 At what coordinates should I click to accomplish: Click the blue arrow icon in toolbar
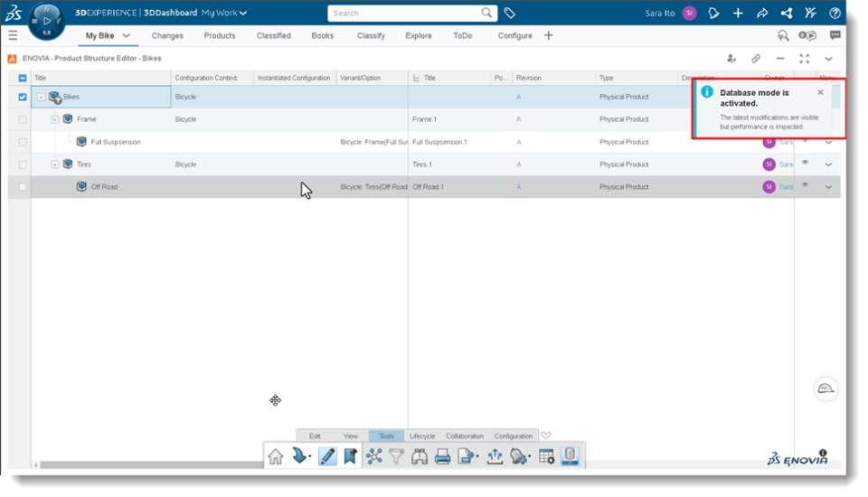tap(299, 455)
